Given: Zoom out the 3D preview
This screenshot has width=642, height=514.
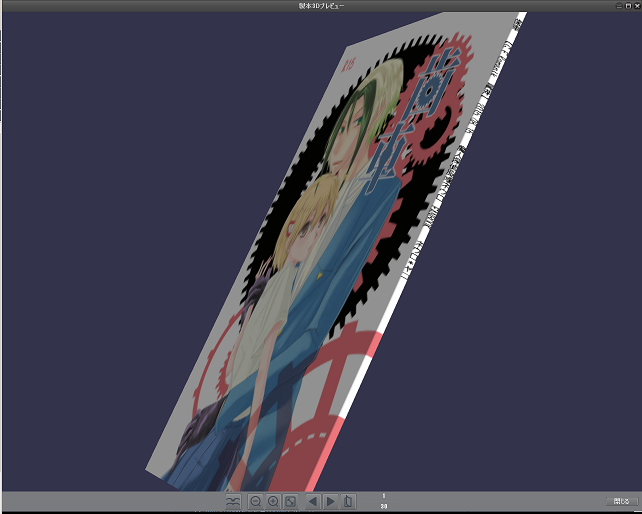Looking at the screenshot, I should point(255,501).
